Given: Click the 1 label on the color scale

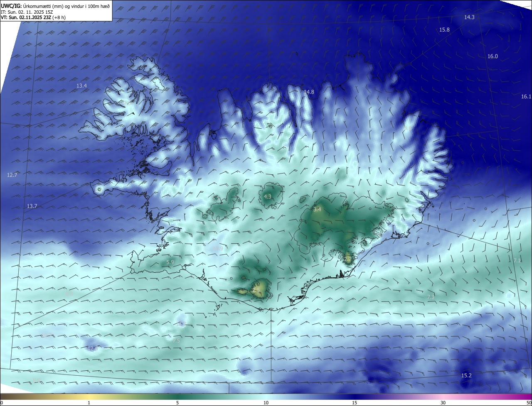Looking at the screenshot, I should point(89,403).
